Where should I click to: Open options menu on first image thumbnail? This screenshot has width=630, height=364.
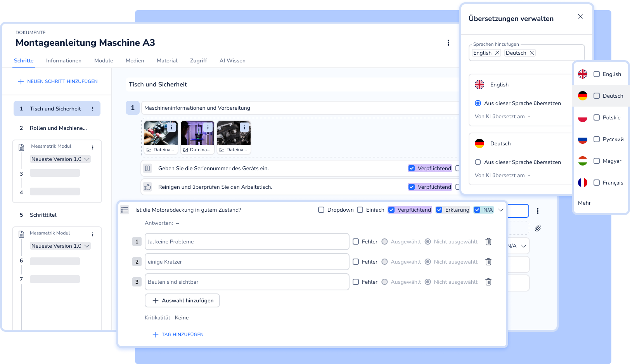(172, 127)
